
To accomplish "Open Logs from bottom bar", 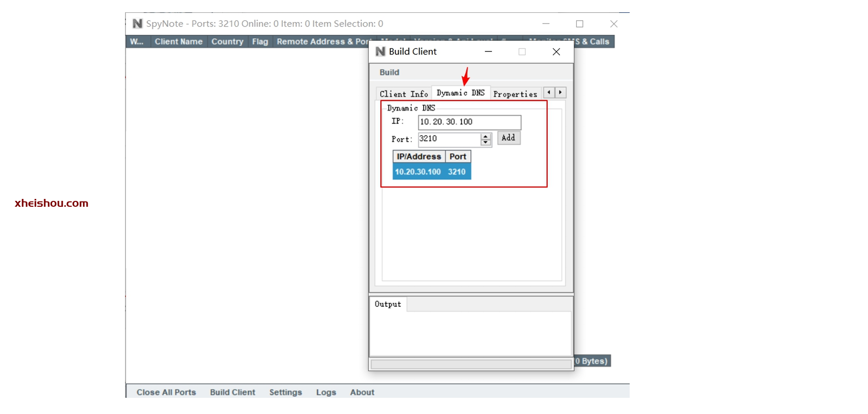I will (326, 392).
